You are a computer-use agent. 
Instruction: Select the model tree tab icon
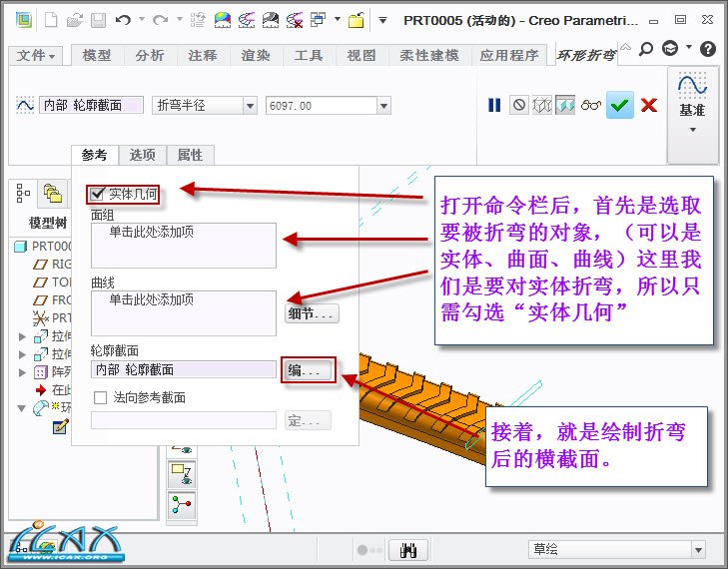pyautogui.click(x=23, y=193)
